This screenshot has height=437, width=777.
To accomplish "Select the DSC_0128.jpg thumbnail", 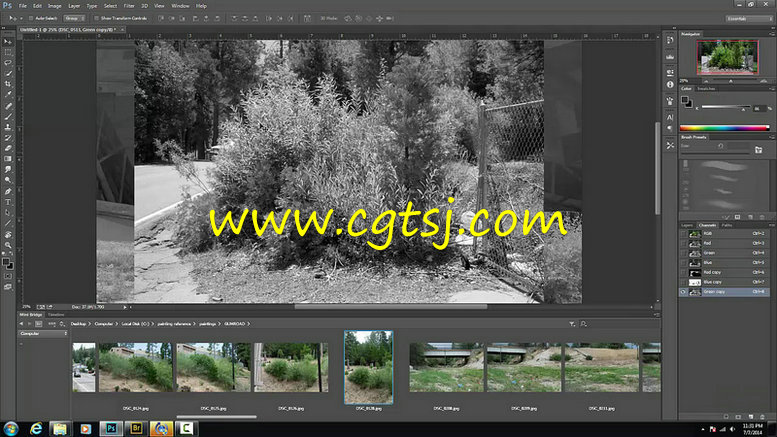I will click(368, 367).
